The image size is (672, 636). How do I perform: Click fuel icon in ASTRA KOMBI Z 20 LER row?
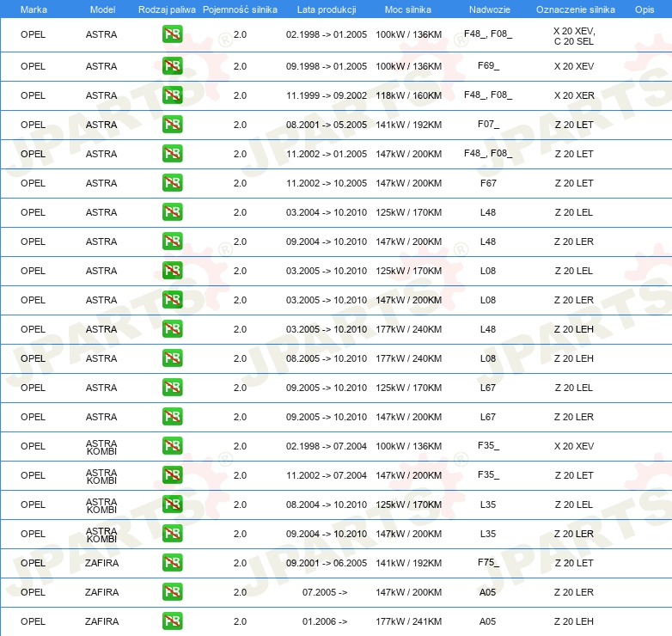pos(172,533)
